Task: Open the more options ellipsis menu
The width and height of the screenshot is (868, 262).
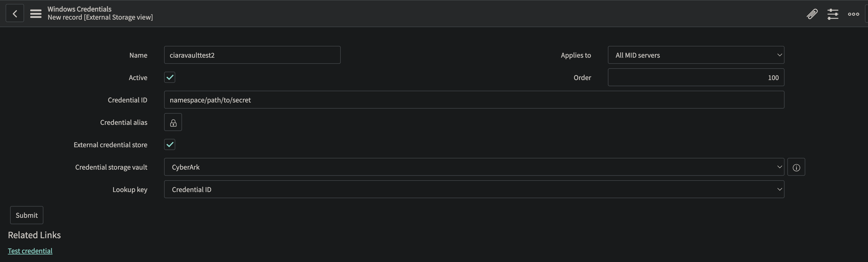Action: [x=853, y=14]
